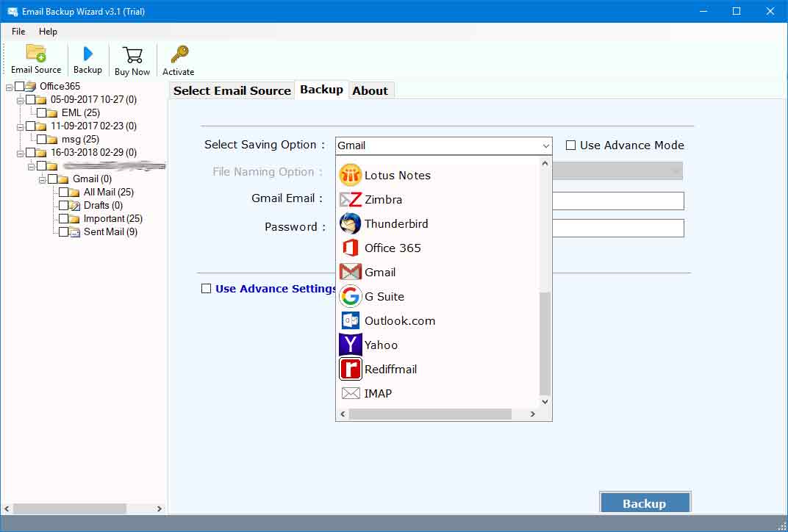Collapse the blurred account tree node
Viewport: 788px width, 532px height.
(x=31, y=167)
